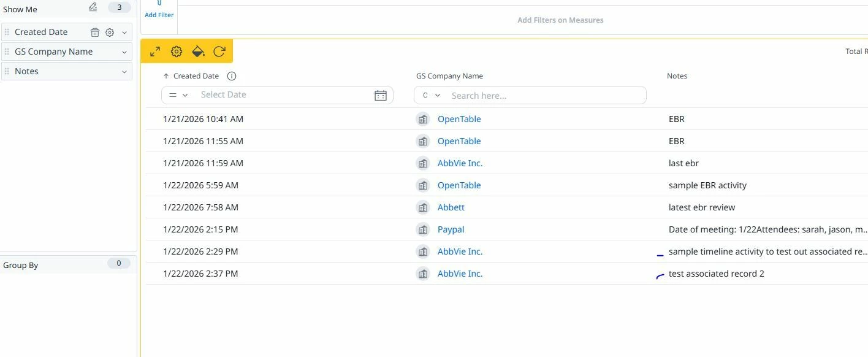The height and width of the screenshot is (357, 868).
Task: Open the Abbett company link
Action: click(451, 207)
